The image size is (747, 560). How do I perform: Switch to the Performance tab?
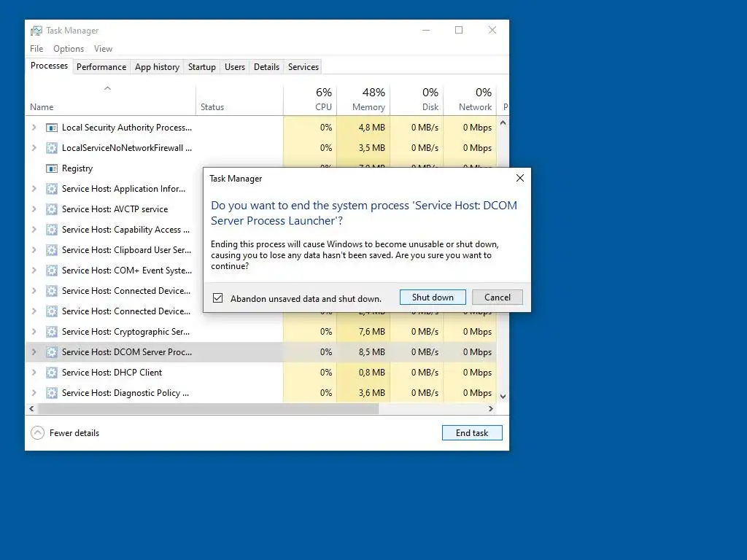click(101, 67)
